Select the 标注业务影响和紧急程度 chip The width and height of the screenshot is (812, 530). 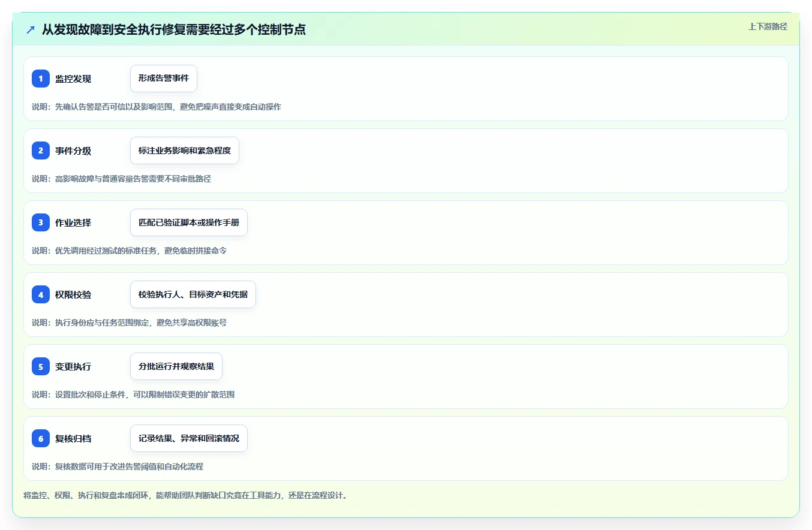[x=185, y=150]
